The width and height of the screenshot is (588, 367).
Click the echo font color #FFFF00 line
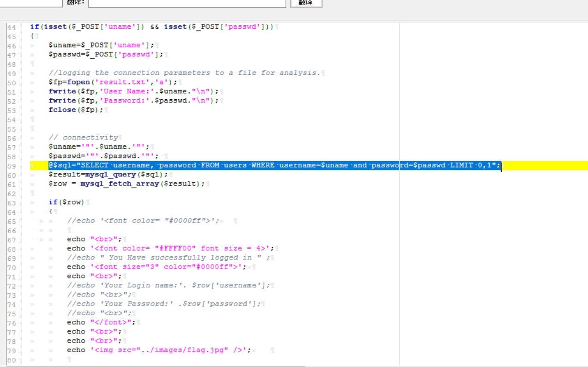170,248
